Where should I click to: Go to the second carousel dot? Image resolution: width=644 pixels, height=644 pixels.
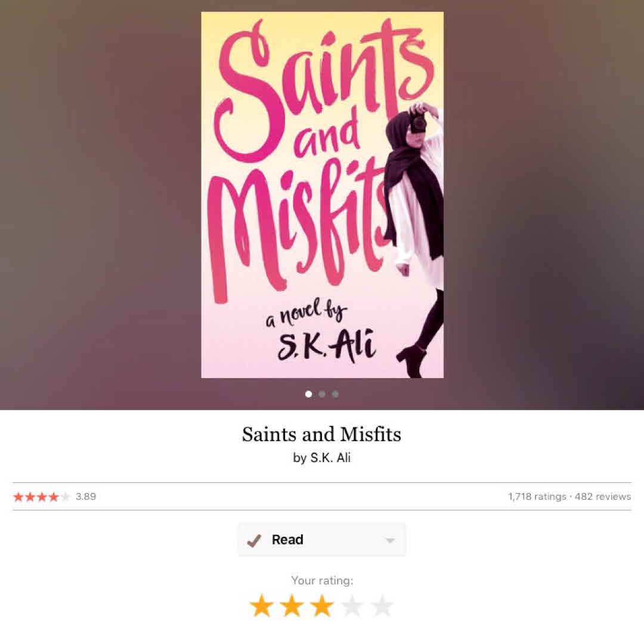[x=322, y=394]
